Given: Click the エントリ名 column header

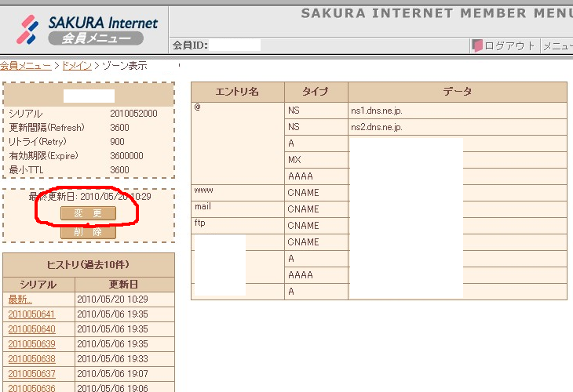Looking at the screenshot, I should (x=237, y=92).
